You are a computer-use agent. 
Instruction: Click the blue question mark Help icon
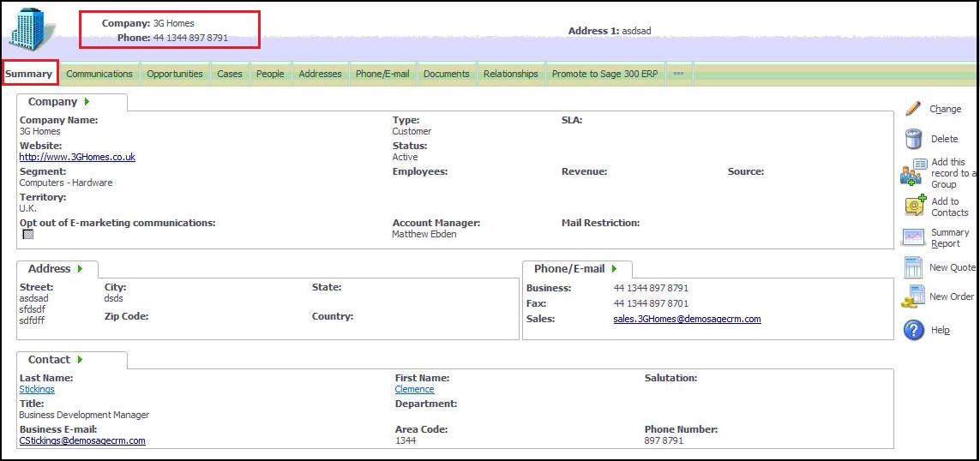coord(914,329)
